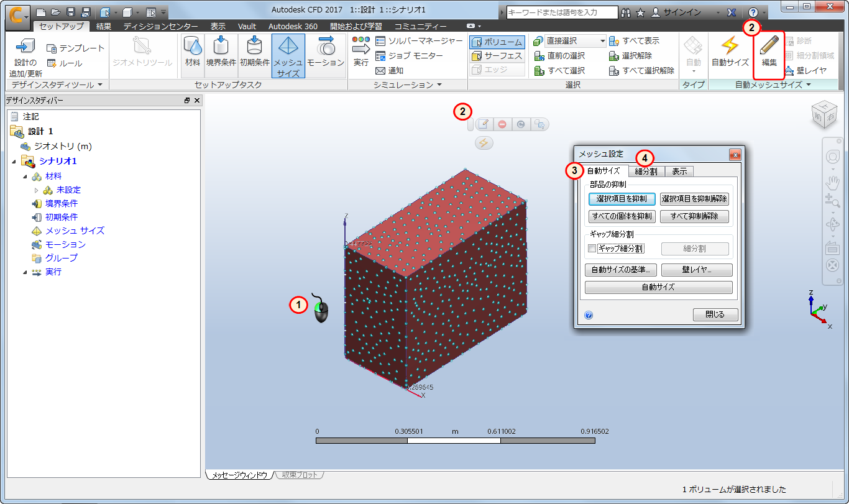Select the 境界条件 ribbon task button
Screen dimensions: 849x504
[221, 55]
